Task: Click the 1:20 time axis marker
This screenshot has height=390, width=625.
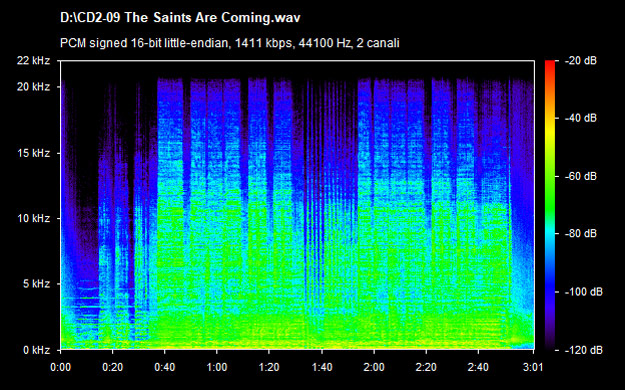Action: [269, 367]
